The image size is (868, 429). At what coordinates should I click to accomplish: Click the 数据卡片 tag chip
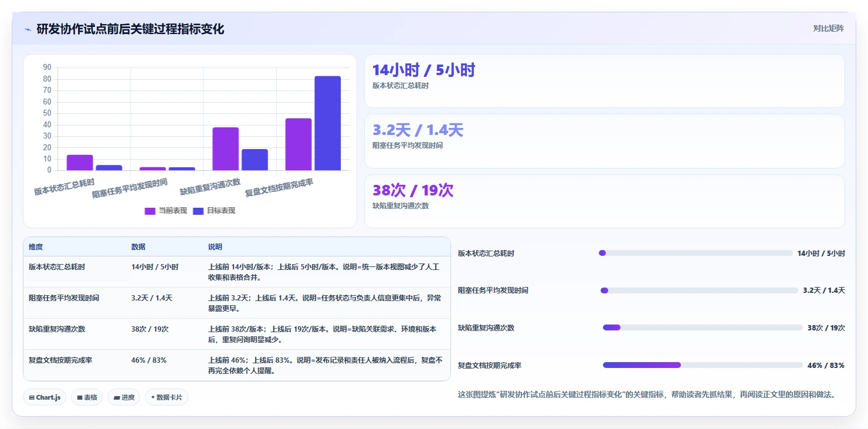(167, 397)
